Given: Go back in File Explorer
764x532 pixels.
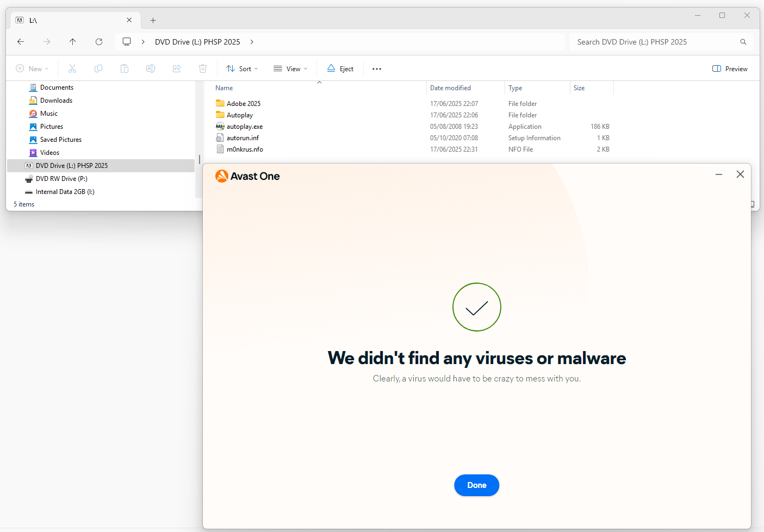Looking at the screenshot, I should tap(21, 42).
